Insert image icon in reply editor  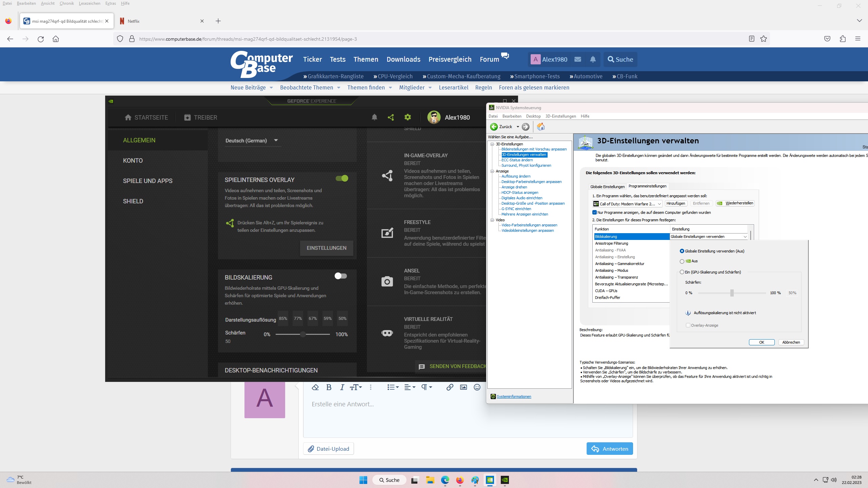pos(463,387)
